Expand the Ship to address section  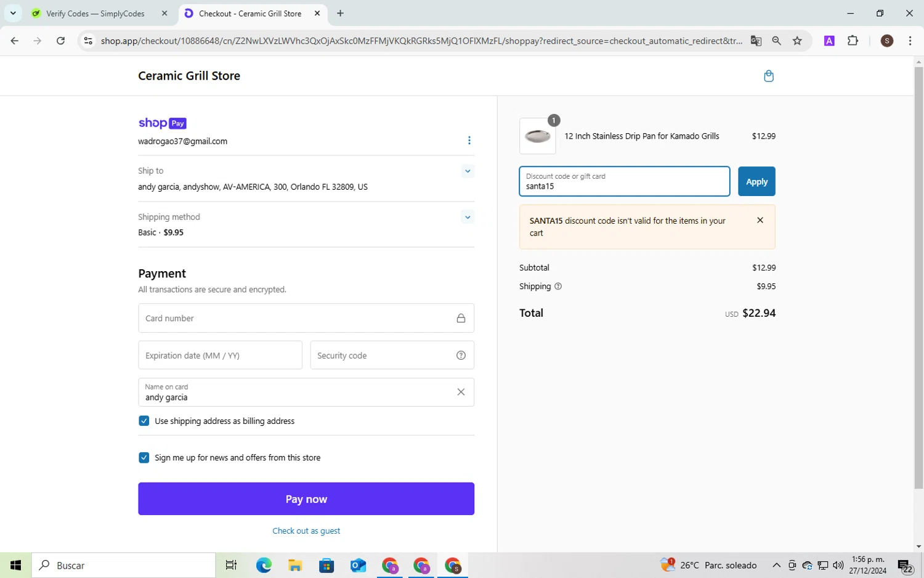pyautogui.click(x=468, y=171)
